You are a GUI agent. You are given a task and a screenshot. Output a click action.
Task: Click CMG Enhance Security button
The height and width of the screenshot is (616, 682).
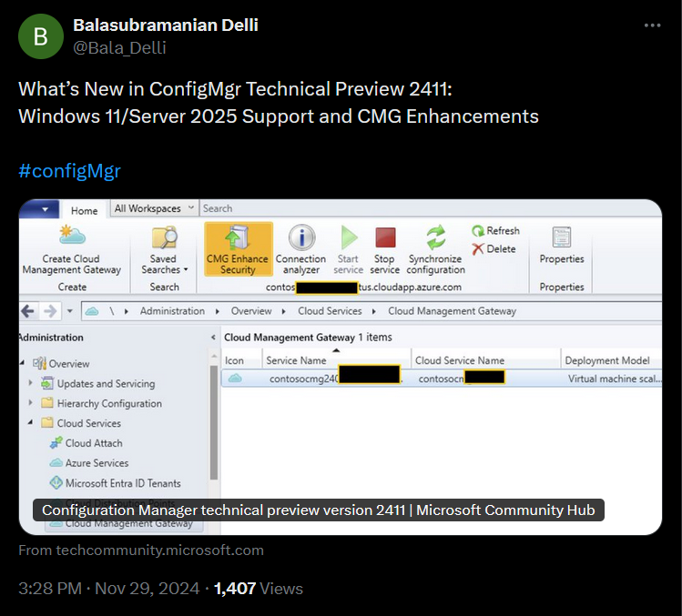[238, 249]
